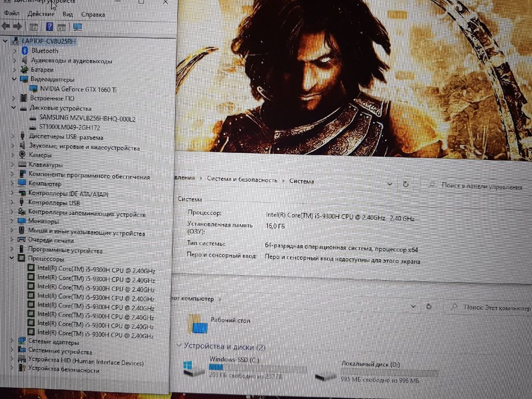Click the blue help question-mark toolbar icon
Image resolution: width=532 pixels, height=399 pixels.
(49, 27)
